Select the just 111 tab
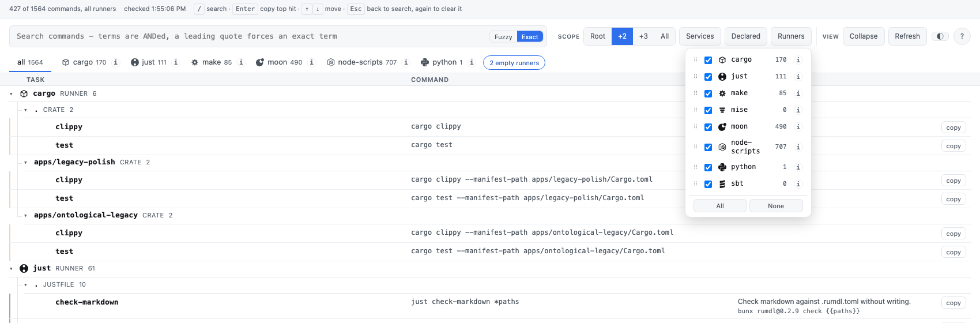Screen dimensions: 980x323 149,62
